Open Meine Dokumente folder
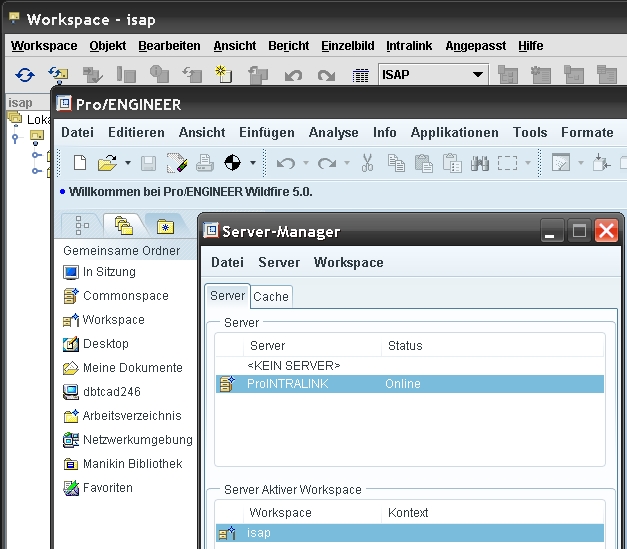This screenshot has width=627, height=549. [123, 368]
